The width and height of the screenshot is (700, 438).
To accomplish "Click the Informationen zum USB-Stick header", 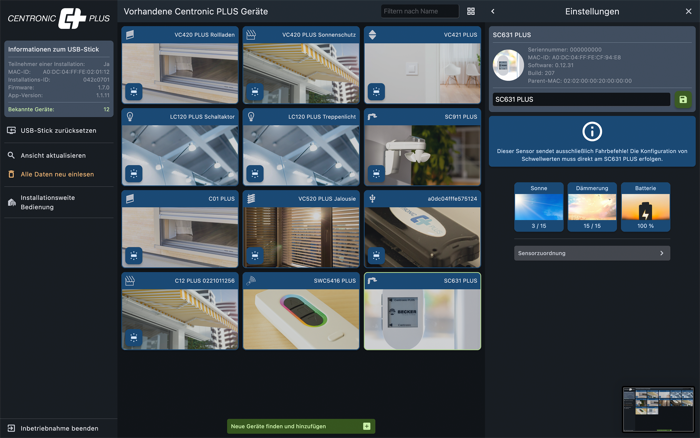I will (54, 49).
